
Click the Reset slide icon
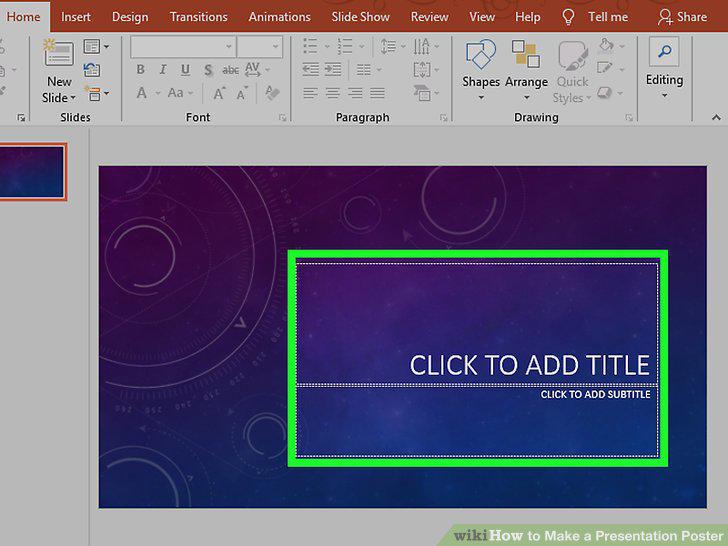[x=92, y=70]
